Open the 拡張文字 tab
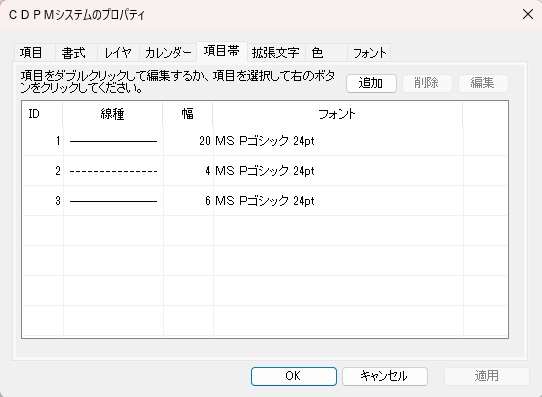The image size is (542, 397). (275, 53)
